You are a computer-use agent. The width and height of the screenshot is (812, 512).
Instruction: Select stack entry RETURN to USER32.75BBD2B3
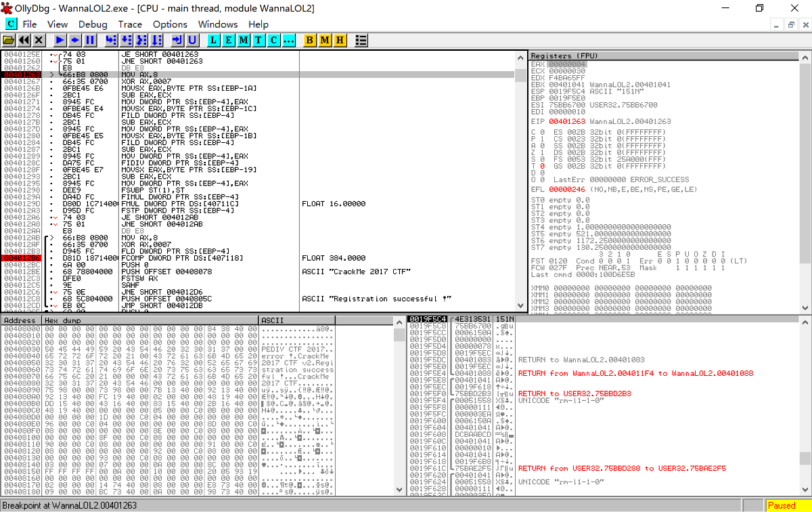tap(574, 393)
